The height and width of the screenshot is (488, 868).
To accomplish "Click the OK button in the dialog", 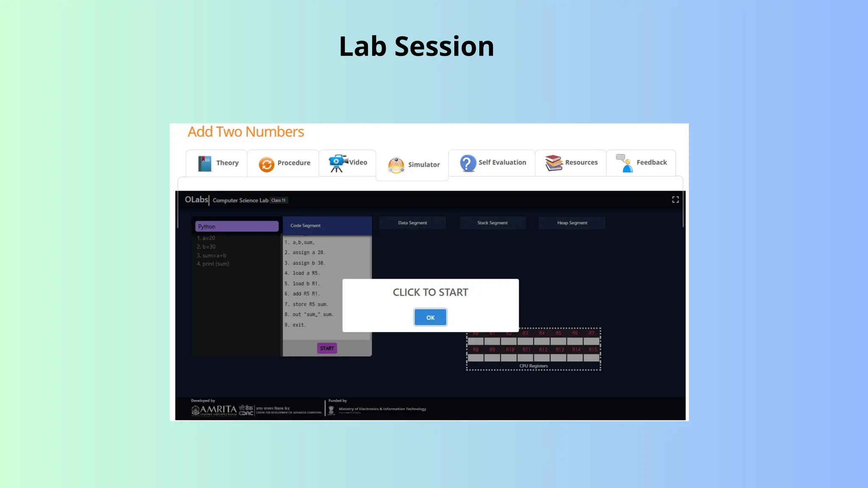I will click(x=430, y=317).
